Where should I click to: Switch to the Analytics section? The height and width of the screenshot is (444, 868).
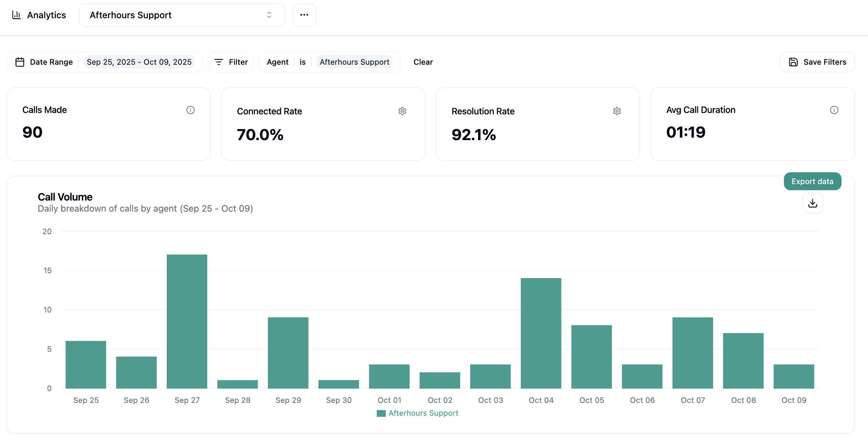47,15
